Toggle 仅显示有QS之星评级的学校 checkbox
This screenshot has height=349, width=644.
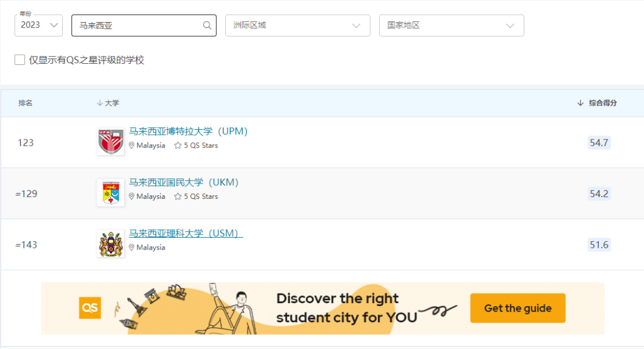20,60
